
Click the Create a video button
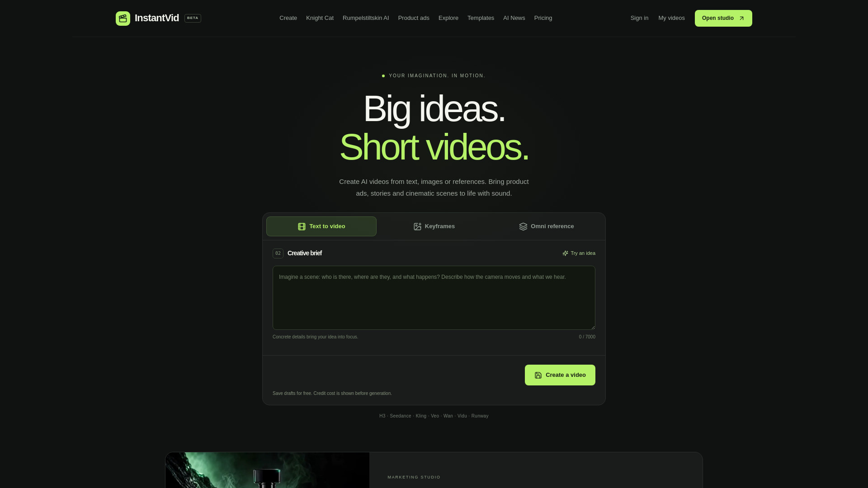[560, 375]
